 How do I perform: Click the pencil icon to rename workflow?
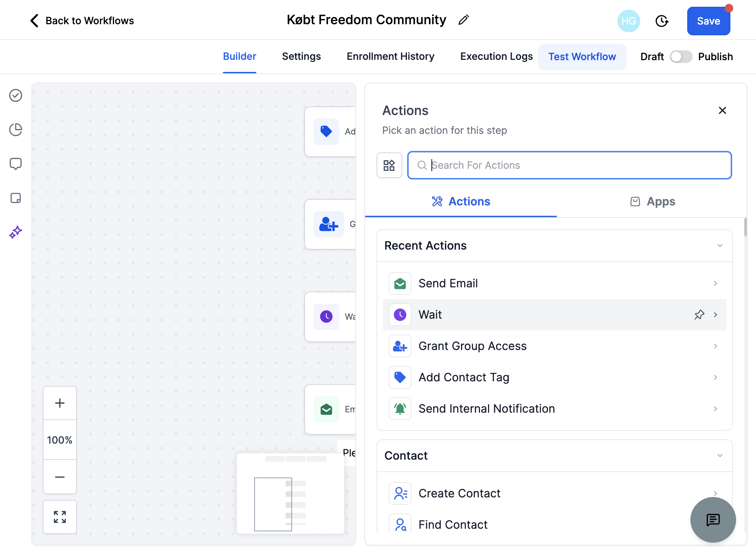(x=464, y=20)
